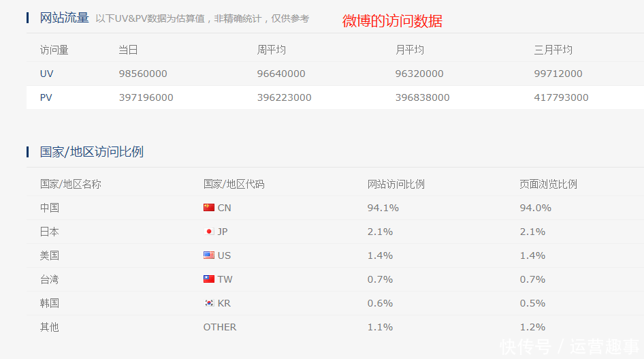Select the 美国 country name cell
Viewport: 644px width, 359px height.
pyautogui.click(x=49, y=255)
